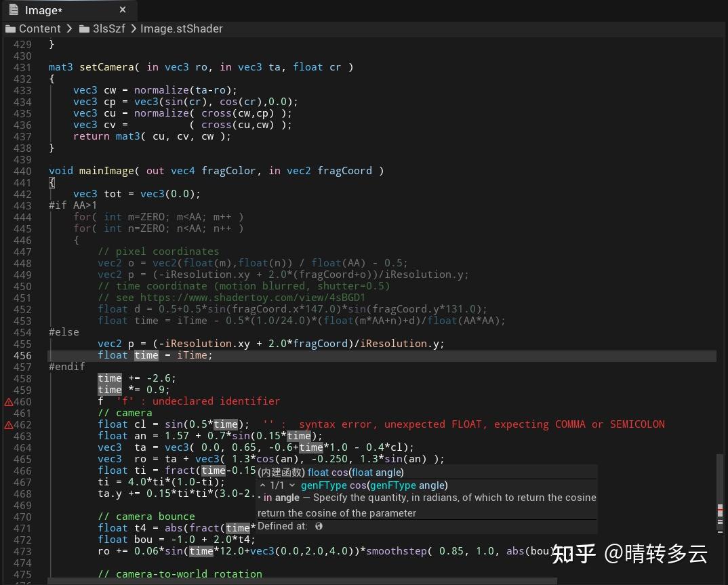Place cursor on 'undeclared identifier' error message
This screenshot has width=728, height=585.
(216, 401)
